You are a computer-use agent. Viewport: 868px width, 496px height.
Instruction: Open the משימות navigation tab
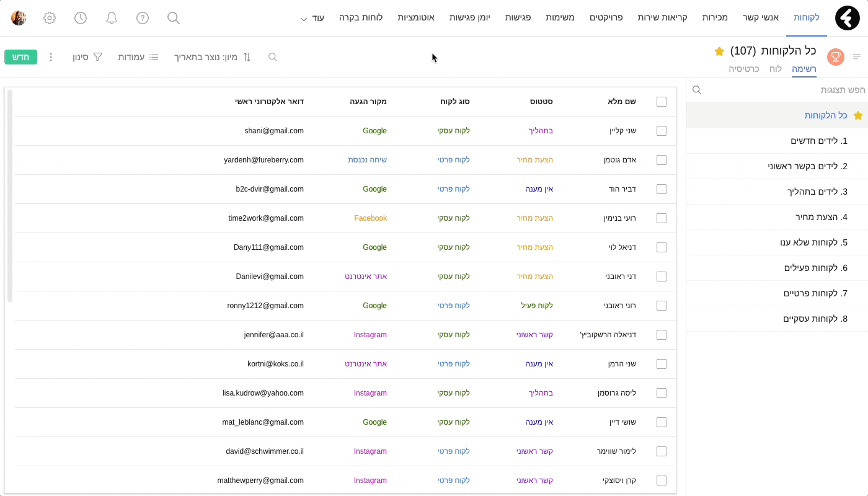click(560, 17)
